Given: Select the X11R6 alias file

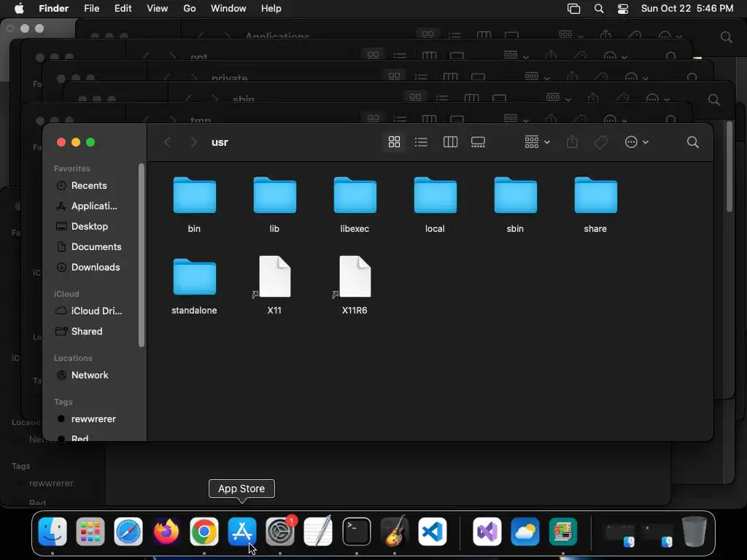Looking at the screenshot, I should pos(355,285).
